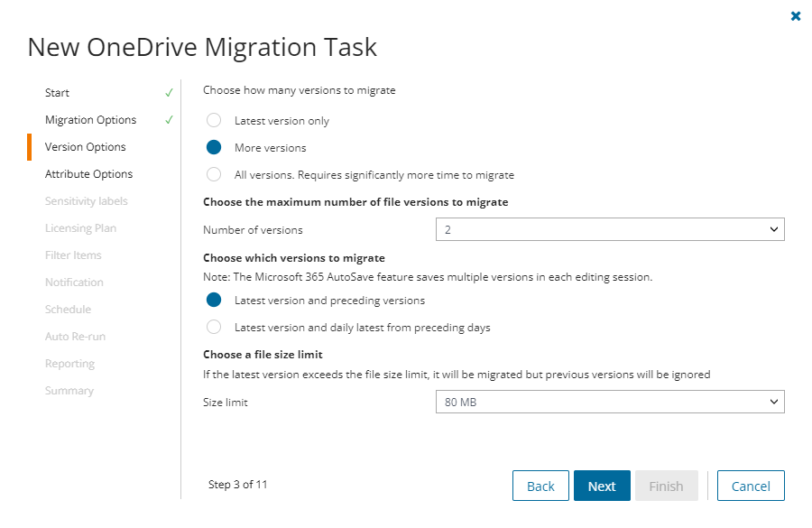Click arrow on 80 MB combo box
The image size is (812, 528).
coord(773,402)
